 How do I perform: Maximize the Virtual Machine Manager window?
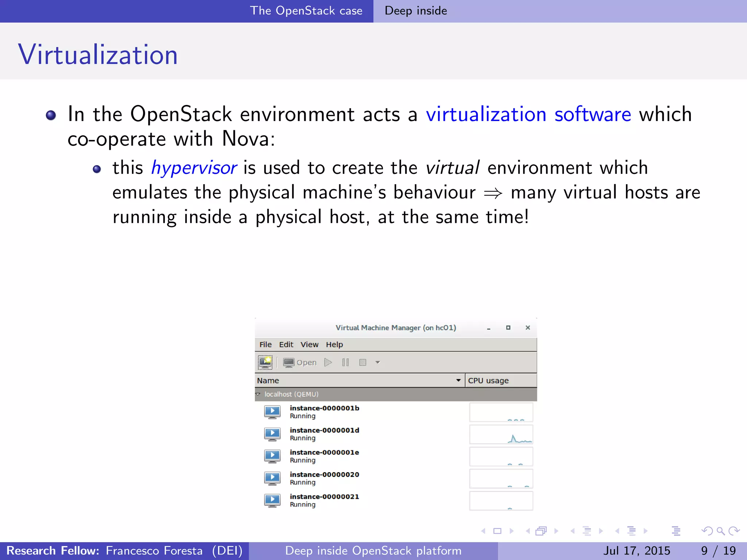pos(508,328)
